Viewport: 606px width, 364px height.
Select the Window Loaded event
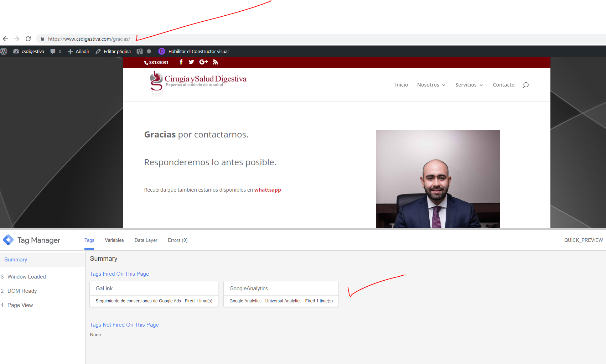pyautogui.click(x=26, y=277)
